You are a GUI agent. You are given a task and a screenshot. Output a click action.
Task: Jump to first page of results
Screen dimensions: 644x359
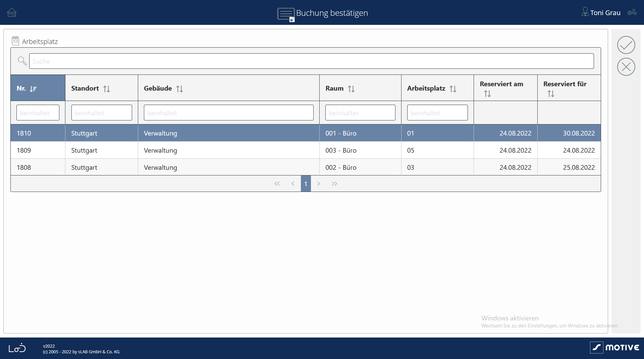click(277, 184)
